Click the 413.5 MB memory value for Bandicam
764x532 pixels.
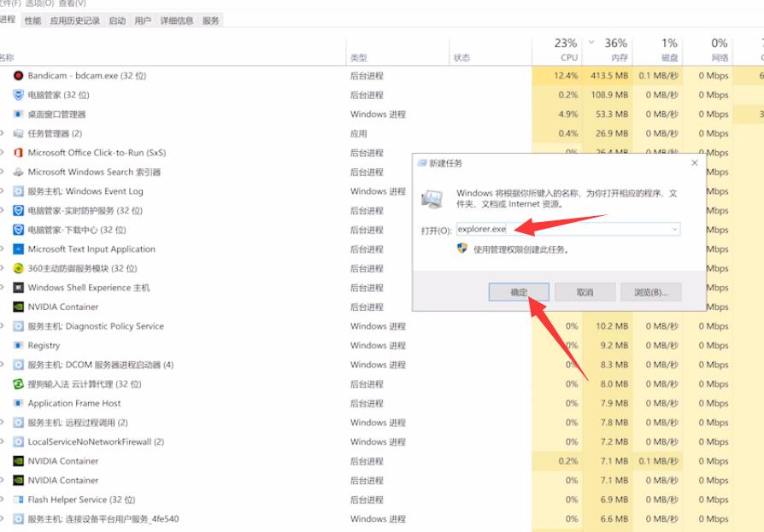[x=609, y=76]
